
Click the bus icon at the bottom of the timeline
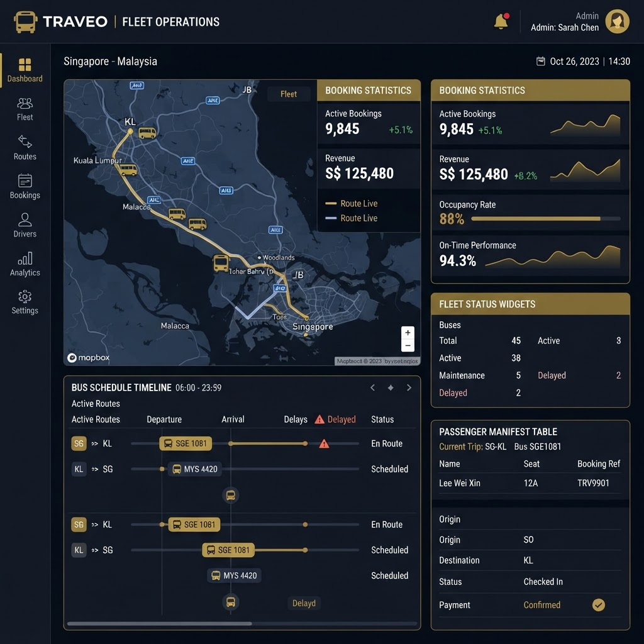tap(230, 602)
